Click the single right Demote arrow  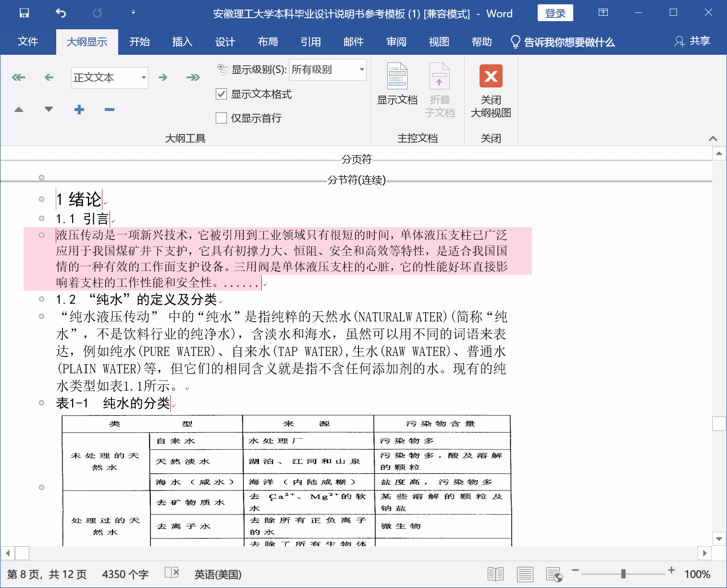click(163, 77)
